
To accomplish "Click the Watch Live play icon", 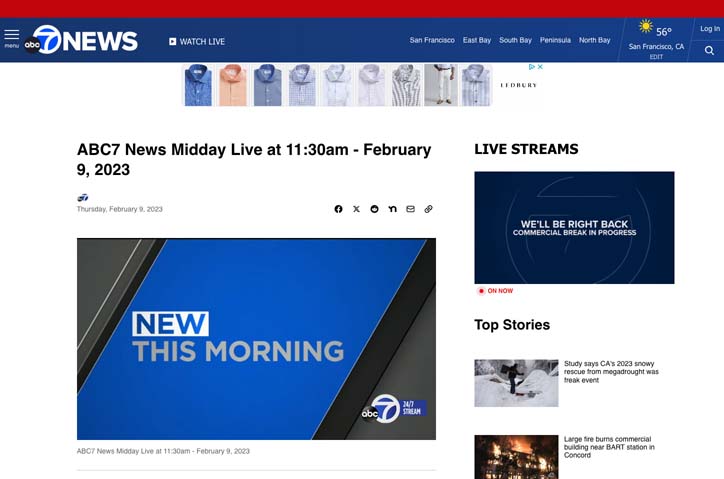I will [172, 42].
